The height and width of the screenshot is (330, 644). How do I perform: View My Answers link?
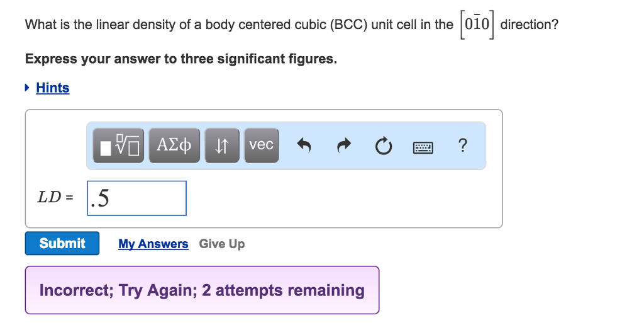[153, 244]
